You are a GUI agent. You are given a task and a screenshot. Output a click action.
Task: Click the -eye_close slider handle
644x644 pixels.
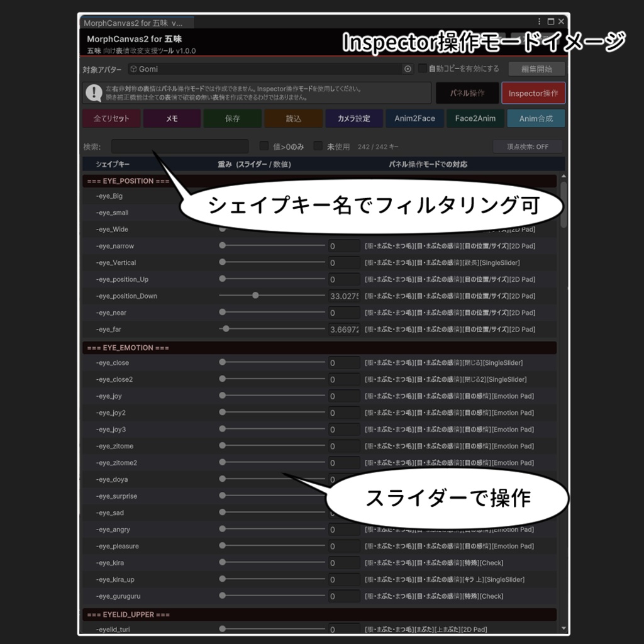point(223,362)
